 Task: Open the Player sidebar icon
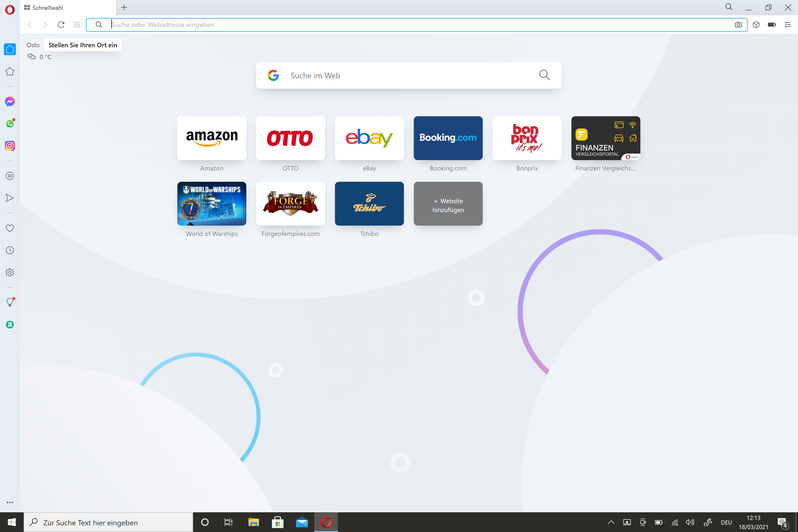point(10,176)
